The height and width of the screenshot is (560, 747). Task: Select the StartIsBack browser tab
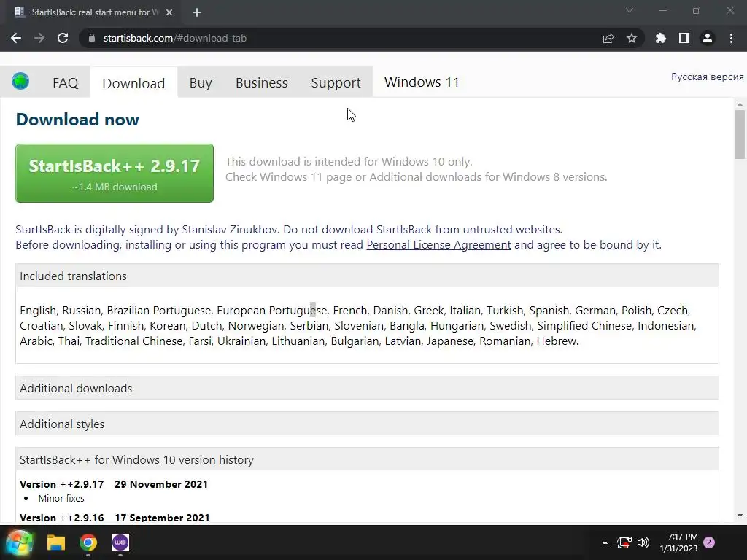(x=94, y=12)
